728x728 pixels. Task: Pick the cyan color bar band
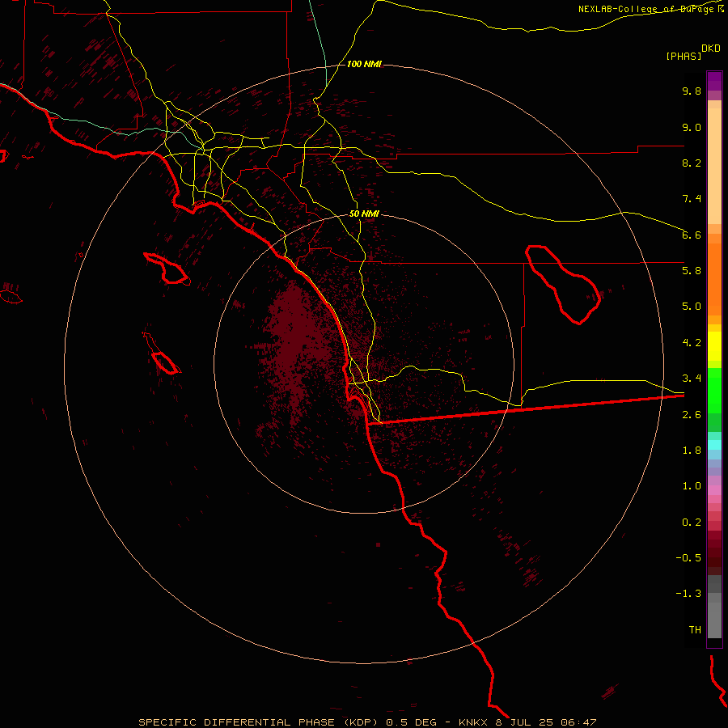(714, 445)
